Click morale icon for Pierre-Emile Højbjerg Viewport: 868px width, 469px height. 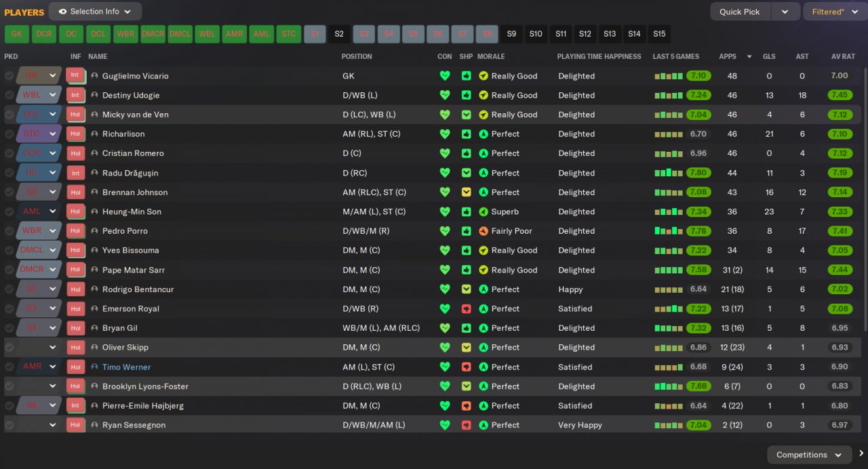pos(484,405)
